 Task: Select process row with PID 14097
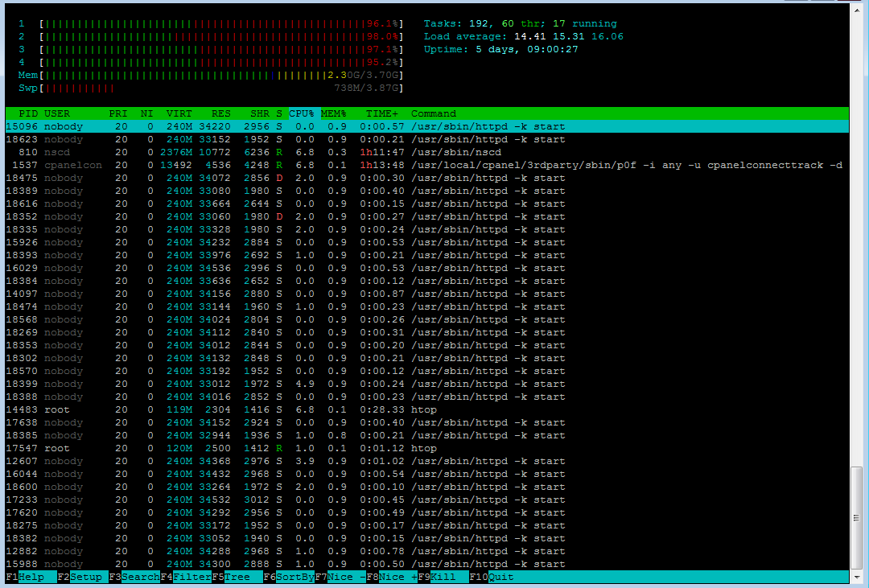point(426,294)
